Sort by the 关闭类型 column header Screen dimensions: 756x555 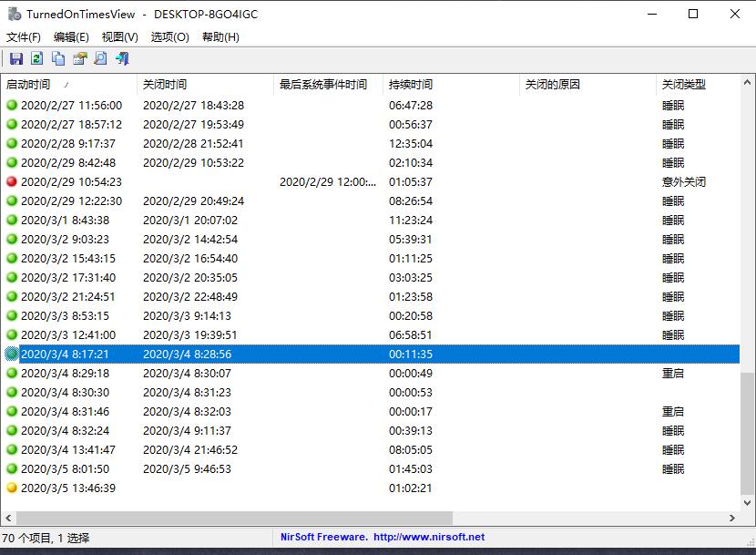pyautogui.click(x=684, y=85)
